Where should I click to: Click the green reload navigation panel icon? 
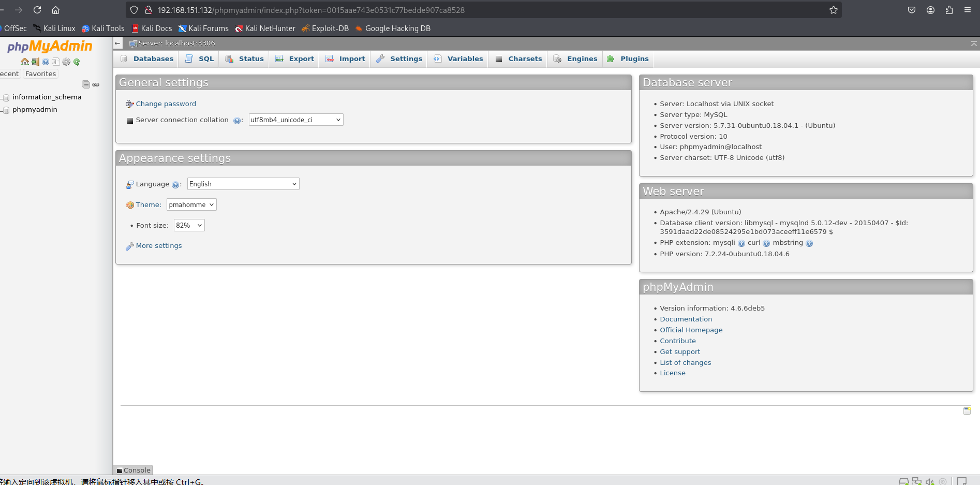click(x=77, y=62)
